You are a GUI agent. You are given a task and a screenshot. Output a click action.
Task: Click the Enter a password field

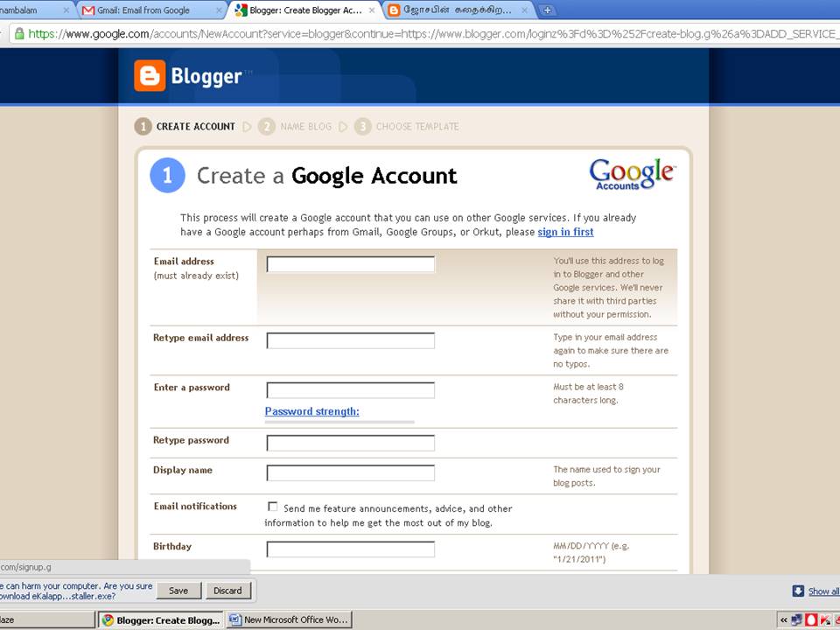coord(350,390)
